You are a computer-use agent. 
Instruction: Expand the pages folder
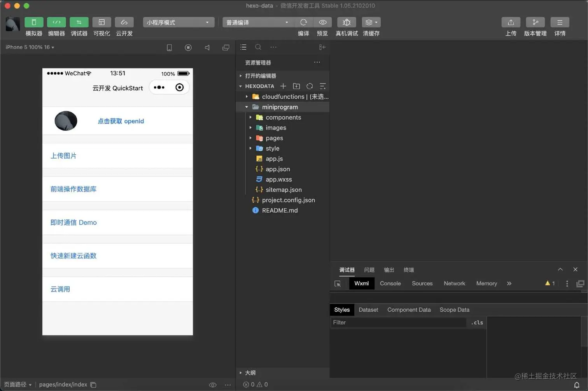283,138
